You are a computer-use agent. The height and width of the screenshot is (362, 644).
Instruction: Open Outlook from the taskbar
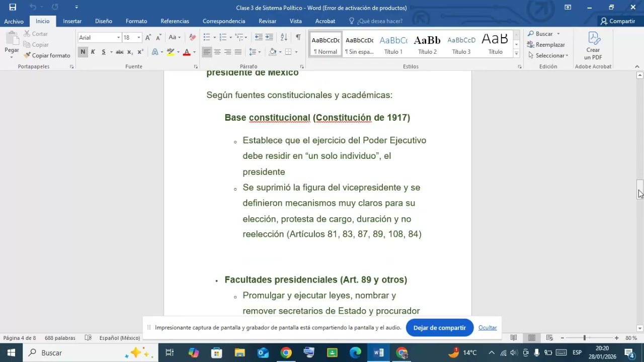pyautogui.click(x=263, y=353)
